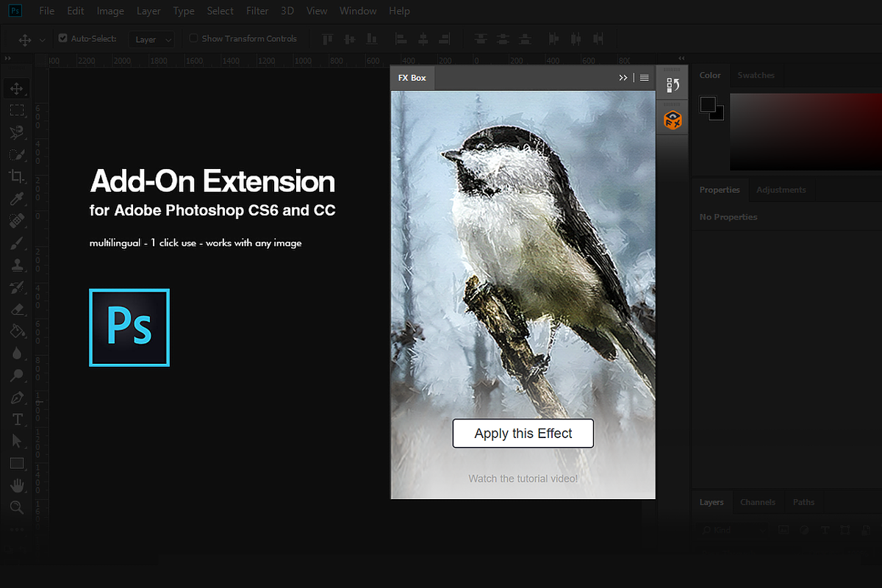Collapse the FX Box panel with double arrows

(623, 77)
